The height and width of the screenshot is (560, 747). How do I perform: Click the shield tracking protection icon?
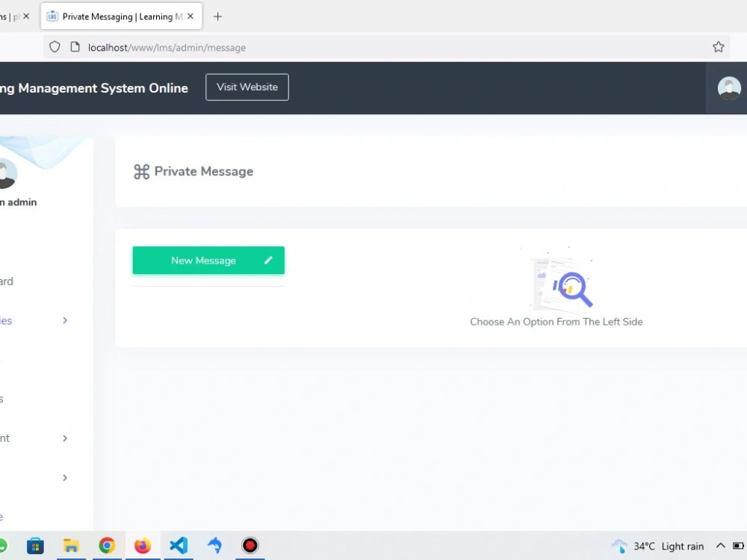click(55, 47)
